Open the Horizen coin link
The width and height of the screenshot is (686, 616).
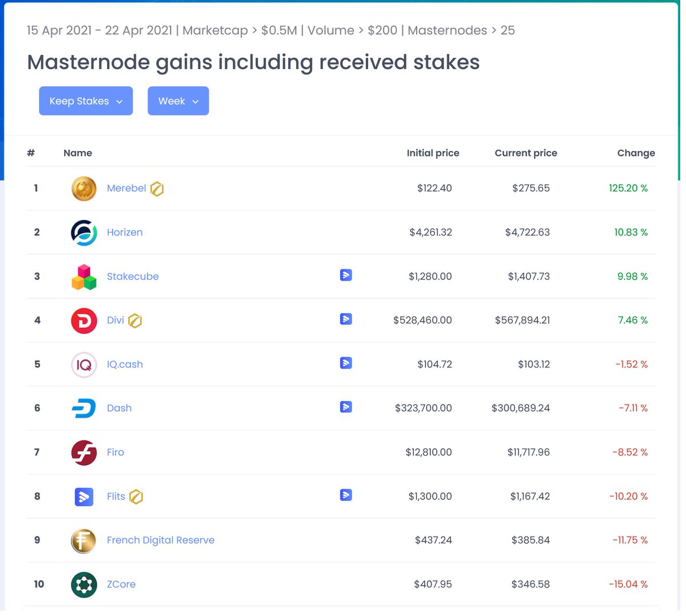click(125, 233)
